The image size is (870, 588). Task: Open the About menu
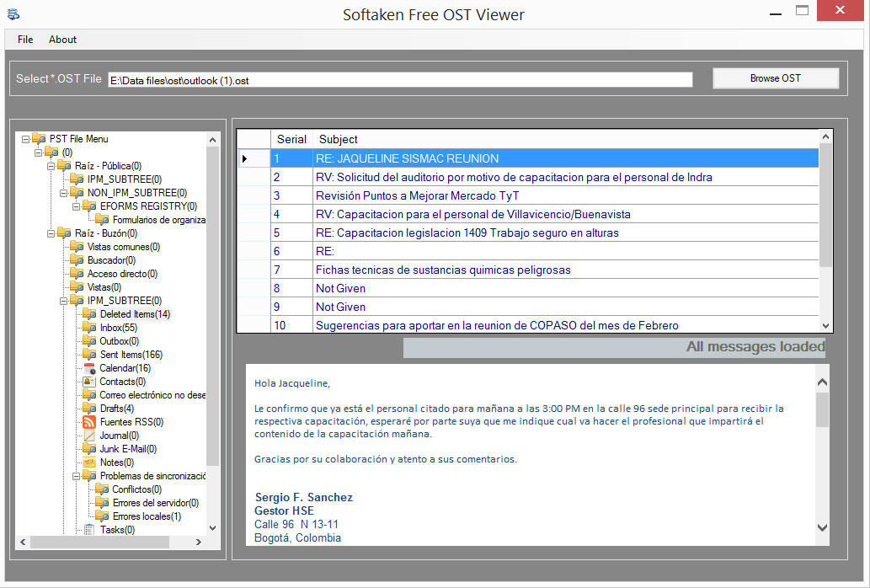(62, 40)
